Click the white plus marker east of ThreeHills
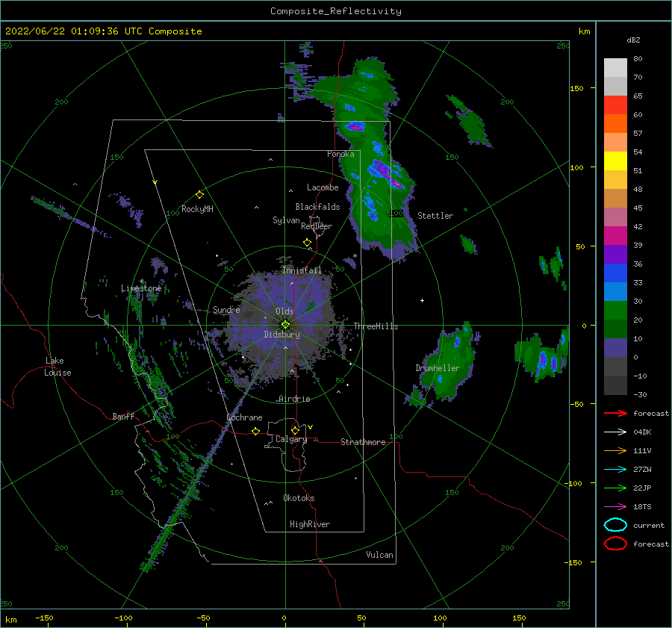This screenshot has width=672, height=628. [422, 300]
